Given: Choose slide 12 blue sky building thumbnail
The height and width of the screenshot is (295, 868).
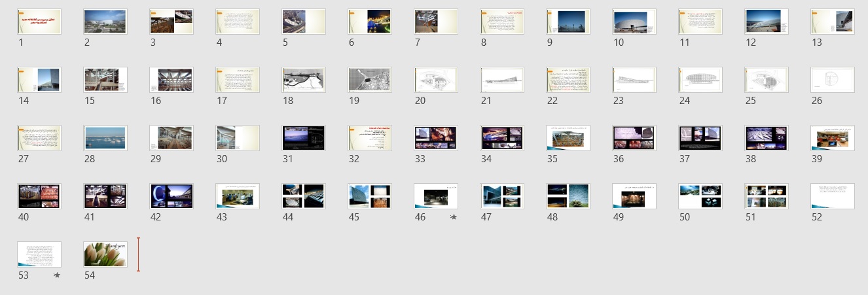Looking at the screenshot, I should point(767,22).
